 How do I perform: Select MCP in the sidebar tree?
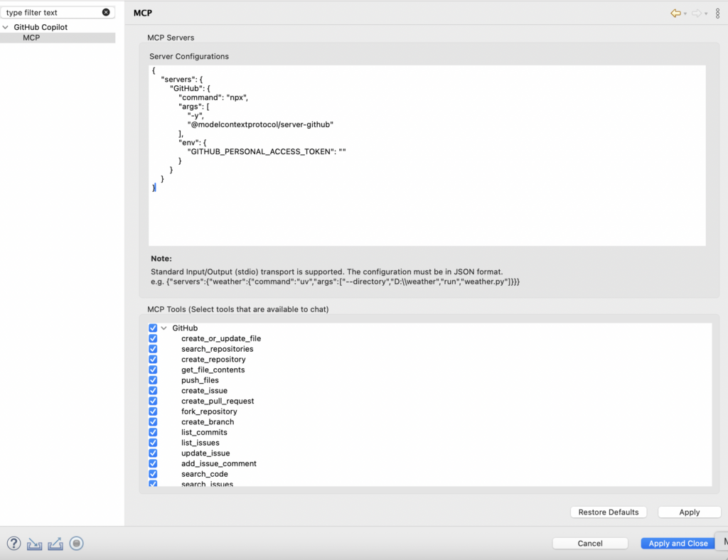pos(31,38)
